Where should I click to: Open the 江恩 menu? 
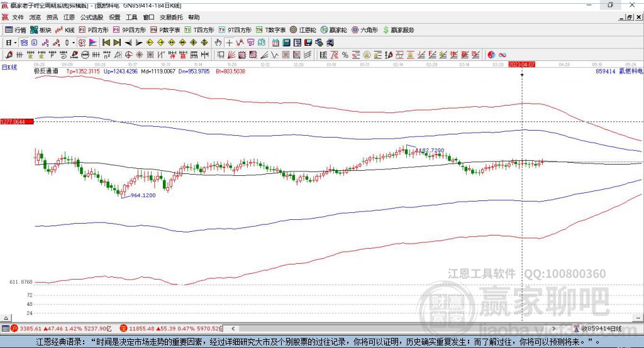69,17
